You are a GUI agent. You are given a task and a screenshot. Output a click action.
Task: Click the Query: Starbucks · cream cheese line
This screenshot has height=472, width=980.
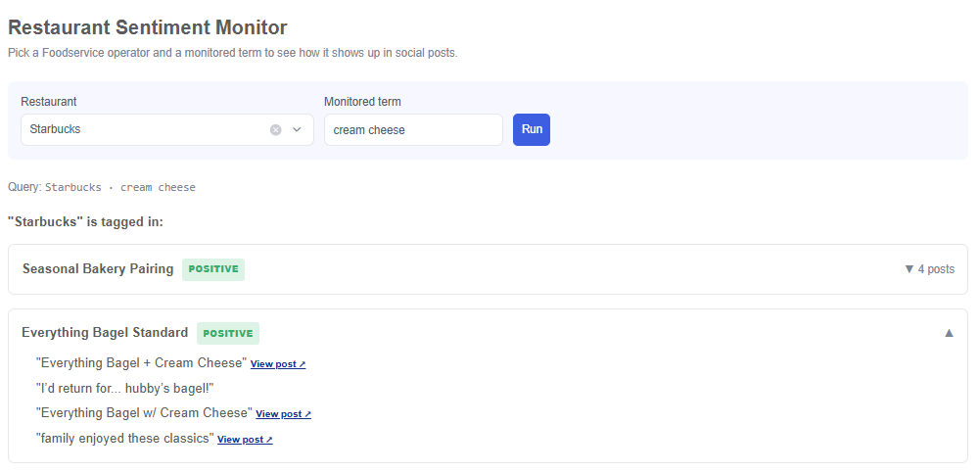click(102, 187)
